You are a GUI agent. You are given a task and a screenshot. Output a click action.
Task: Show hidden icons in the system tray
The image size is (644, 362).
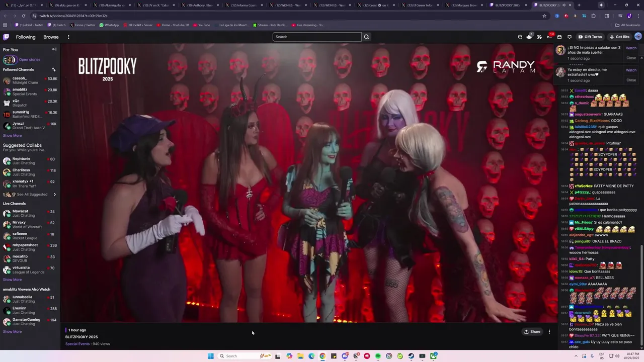[576, 356]
